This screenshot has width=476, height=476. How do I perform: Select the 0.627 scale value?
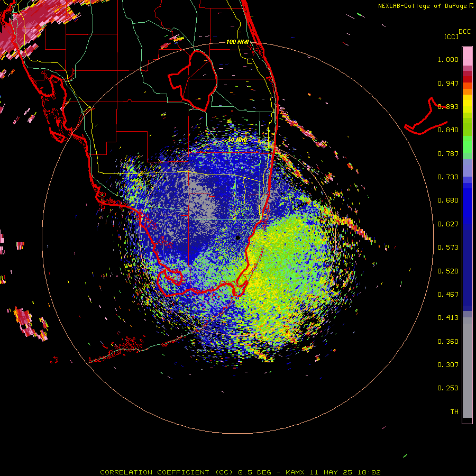coord(448,224)
